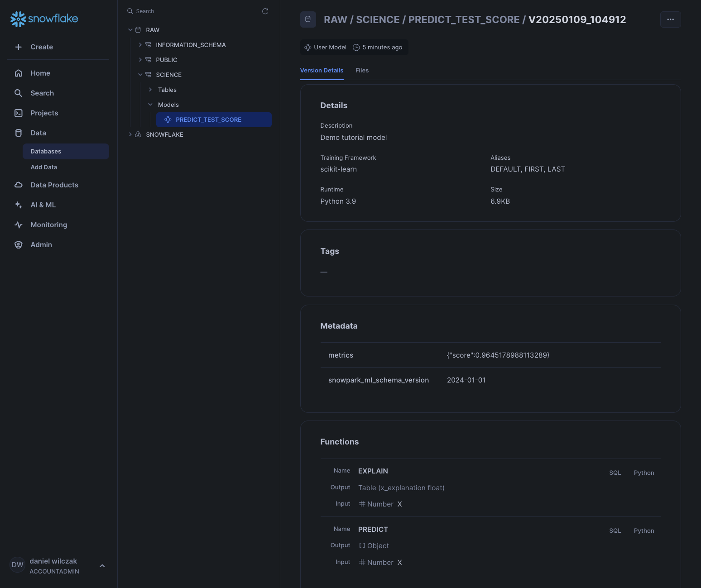Show Python for the PREDICT function
Screen dimensions: 701x588
coord(644,531)
